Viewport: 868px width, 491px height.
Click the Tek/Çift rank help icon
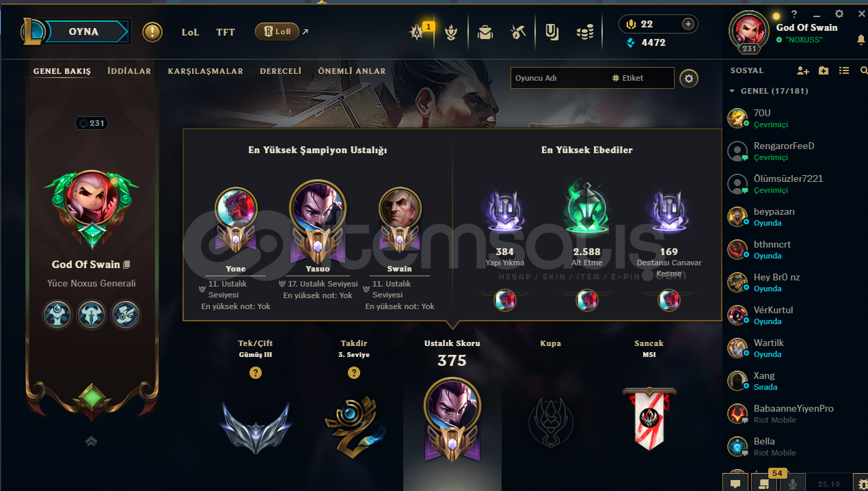click(256, 373)
